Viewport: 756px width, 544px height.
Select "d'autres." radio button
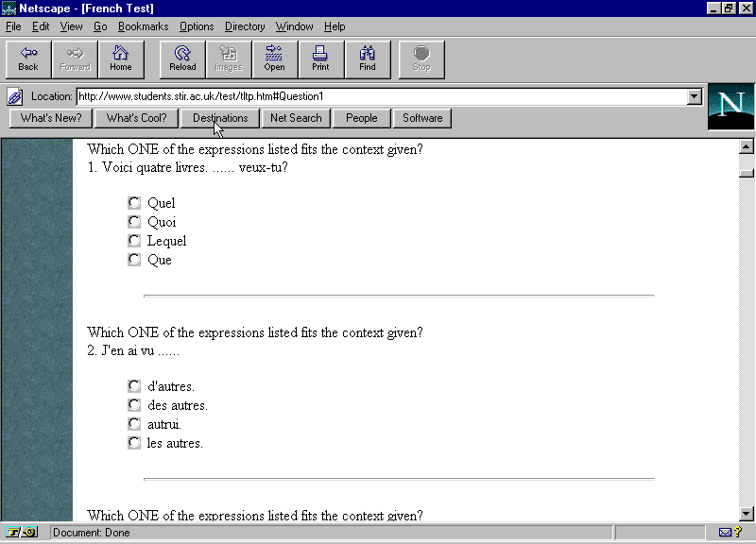point(134,386)
